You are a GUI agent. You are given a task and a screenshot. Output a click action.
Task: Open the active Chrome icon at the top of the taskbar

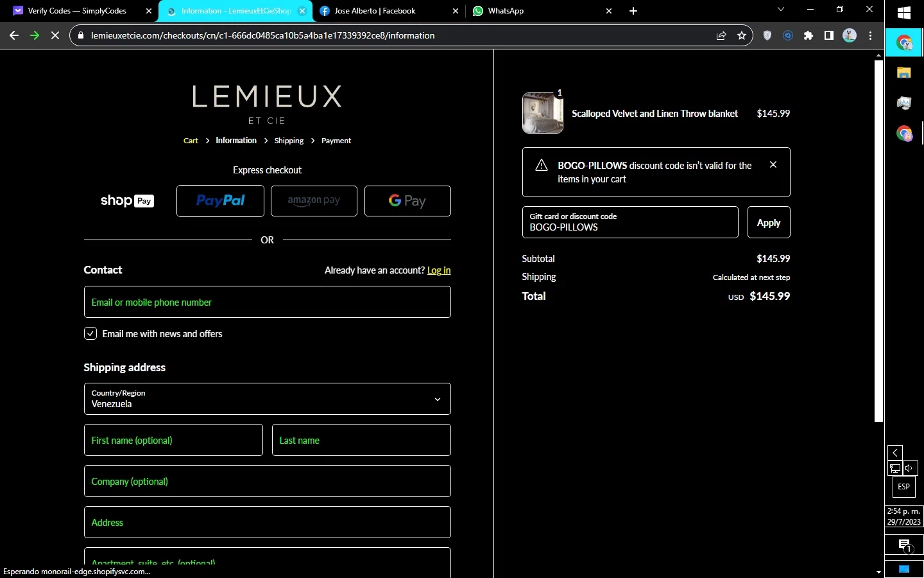[904, 43]
